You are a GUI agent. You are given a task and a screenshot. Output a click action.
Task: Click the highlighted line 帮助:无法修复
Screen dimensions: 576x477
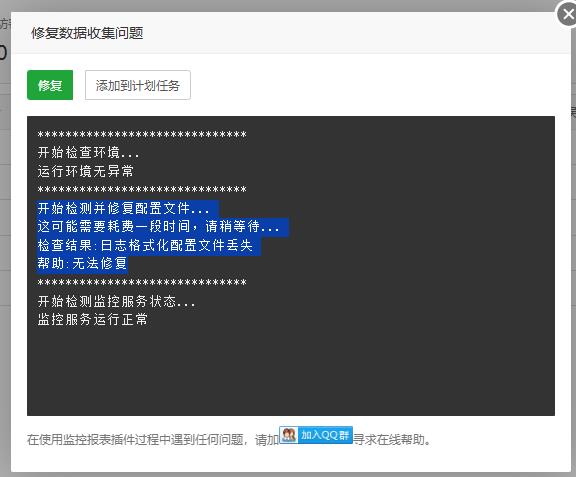pos(82,263)
